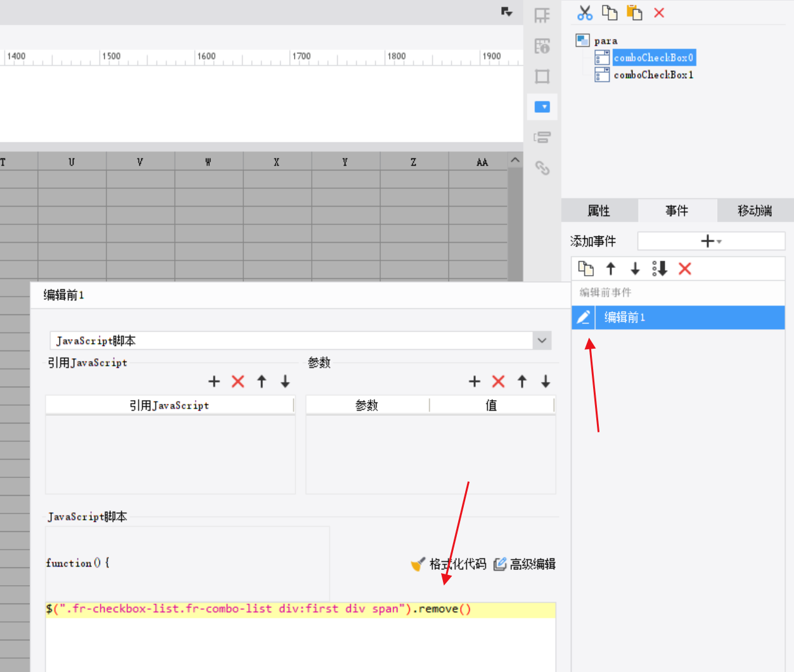794x672 pixels.
Task: Select column V header
Action: click(x=140, y=162)
